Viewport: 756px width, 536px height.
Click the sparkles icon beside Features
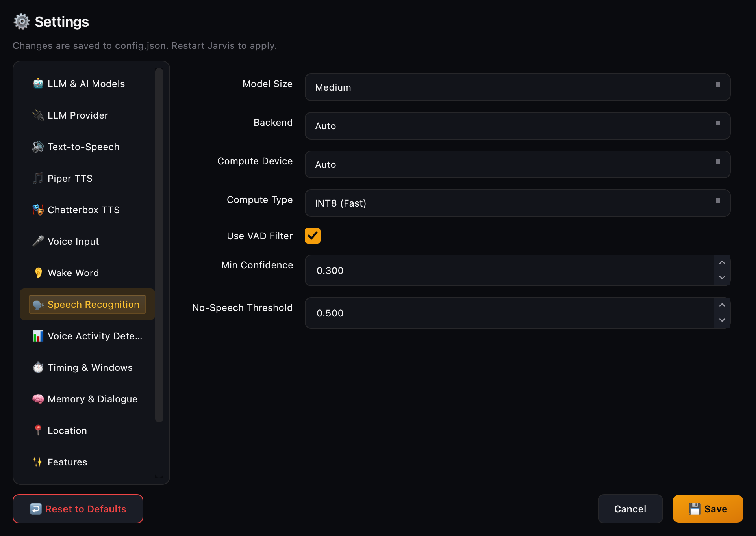click(38, 462)
